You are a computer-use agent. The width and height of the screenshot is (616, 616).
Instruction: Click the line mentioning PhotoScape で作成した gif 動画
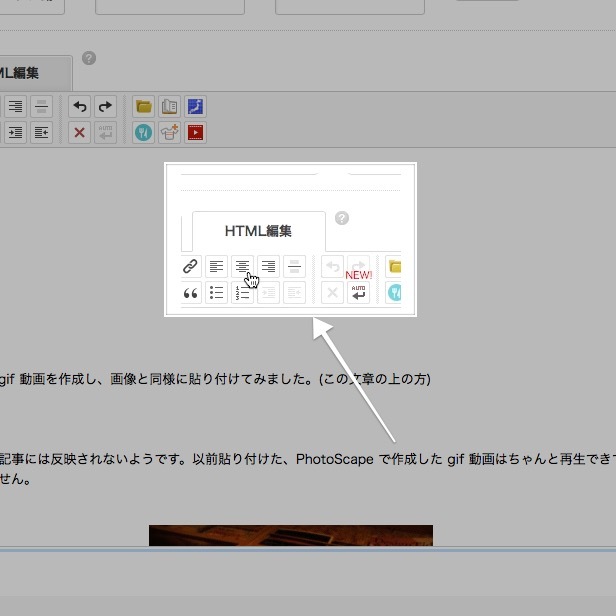[x=308, y=459]
